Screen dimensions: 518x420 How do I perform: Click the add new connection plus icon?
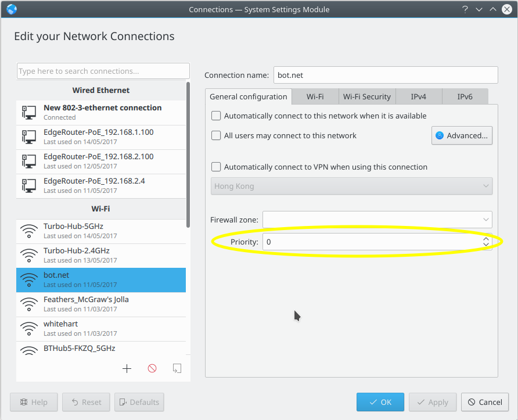tap(127, 368)
